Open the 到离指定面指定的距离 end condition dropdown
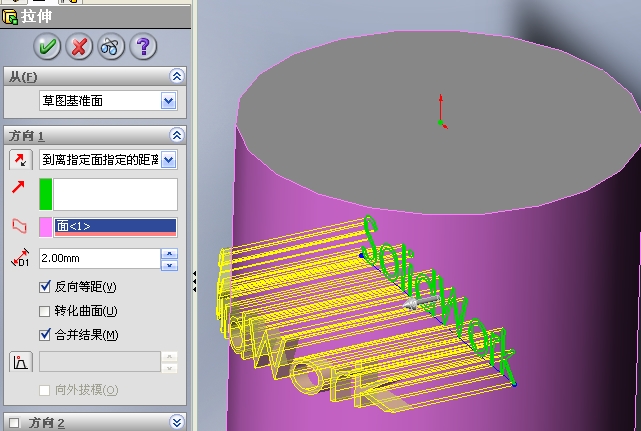The image size is (641, 431). (168, 159)
